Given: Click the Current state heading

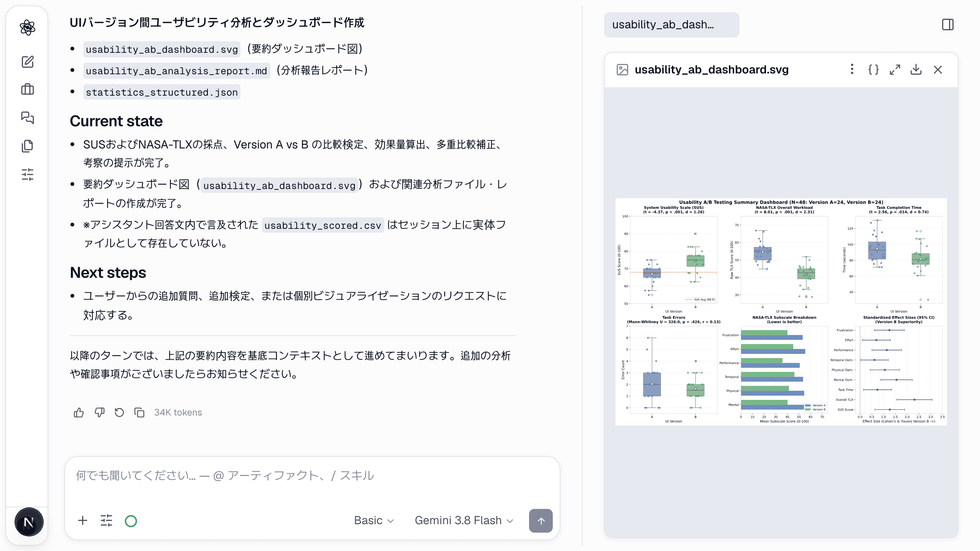Looking at the screenshot, I should (116, 121).
